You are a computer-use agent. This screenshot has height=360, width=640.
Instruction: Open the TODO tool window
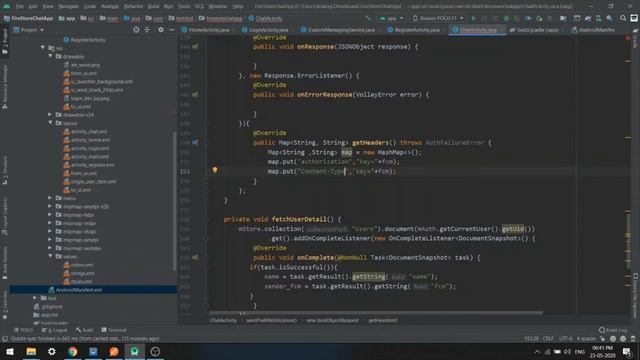pos(24,330)
